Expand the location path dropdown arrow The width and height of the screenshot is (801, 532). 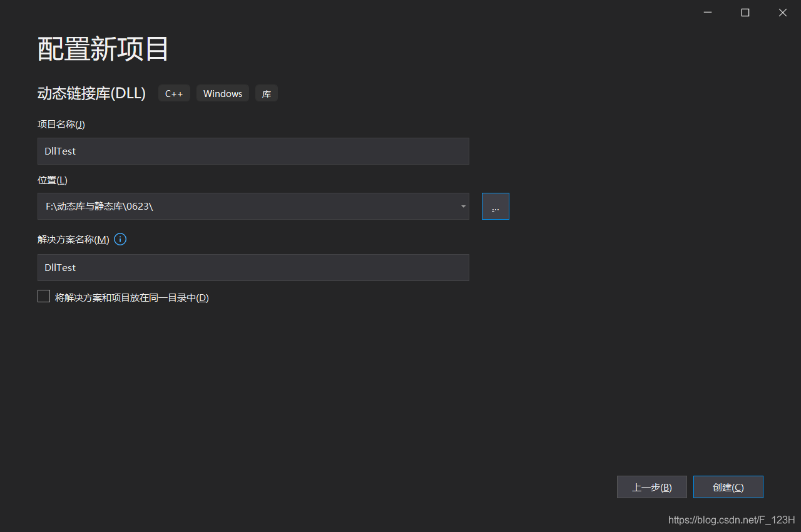(463, 207)
